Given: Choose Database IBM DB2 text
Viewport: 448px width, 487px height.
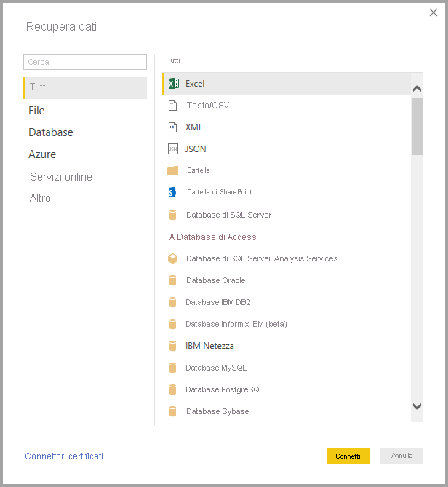Looking at the screenshot, I should (x=217, y=302).
